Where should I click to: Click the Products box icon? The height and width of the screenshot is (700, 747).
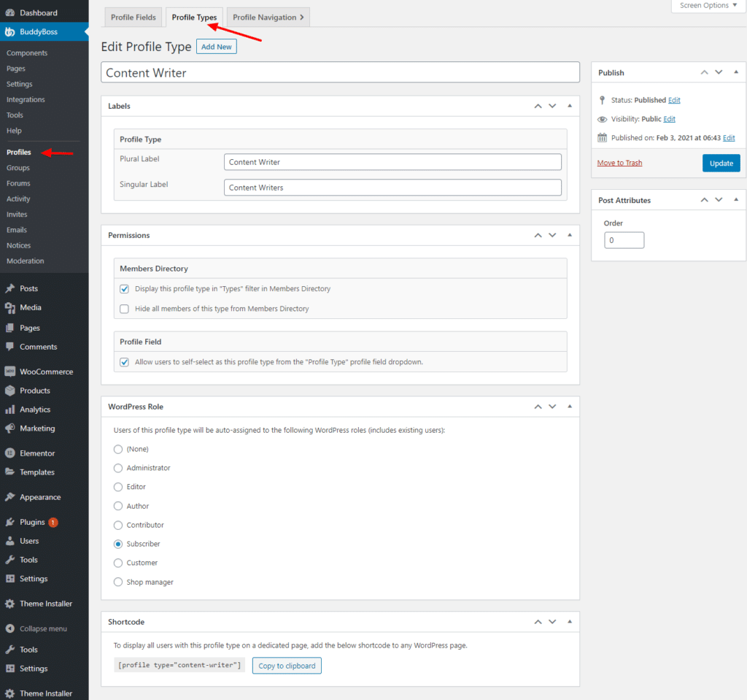point(9,391)
